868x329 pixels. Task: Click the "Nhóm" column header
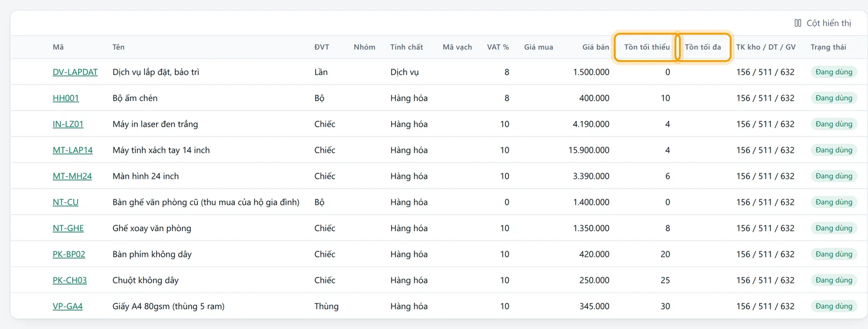tap(365, 47)
